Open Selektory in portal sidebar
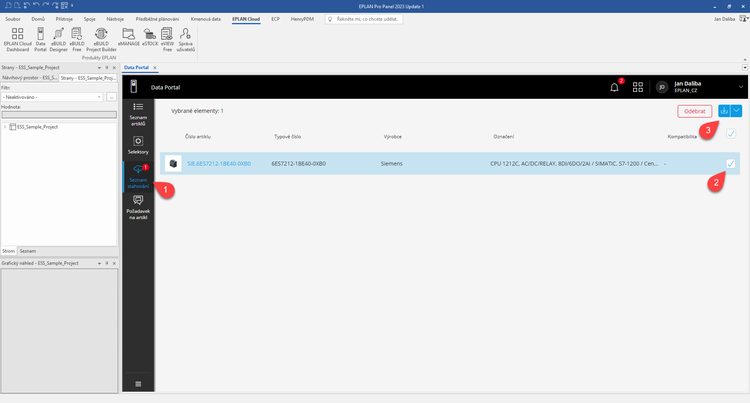Screen dimensions: 750x403 tap(138, 145)
